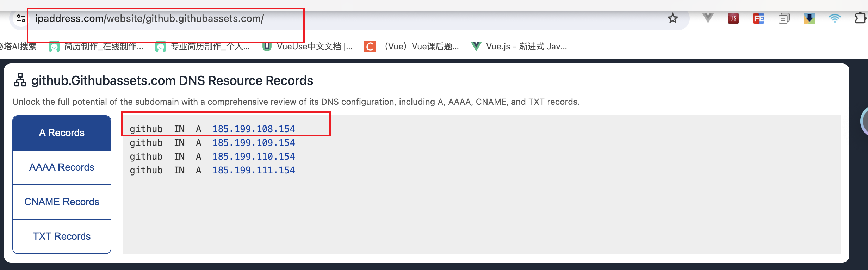Screen dimensions: 868x270
Task: Click the red JS extension icon
Action: click(733, 18)
